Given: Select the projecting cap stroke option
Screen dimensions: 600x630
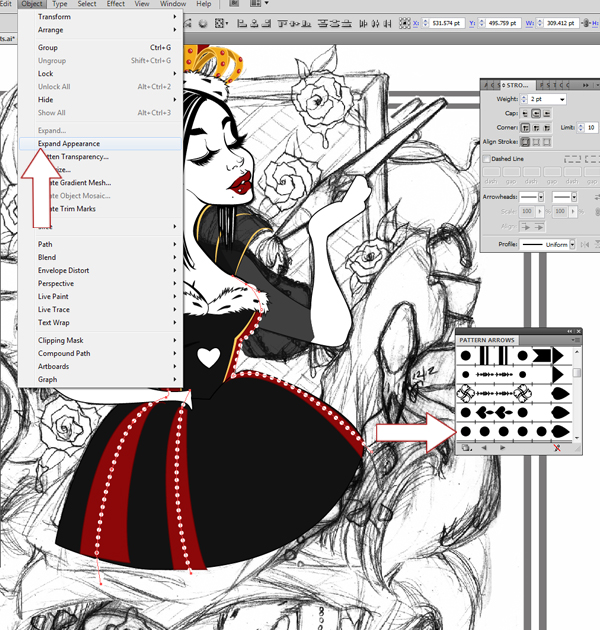Looking at the screenshot, I should pyautogui.click(x=547, y=114).
